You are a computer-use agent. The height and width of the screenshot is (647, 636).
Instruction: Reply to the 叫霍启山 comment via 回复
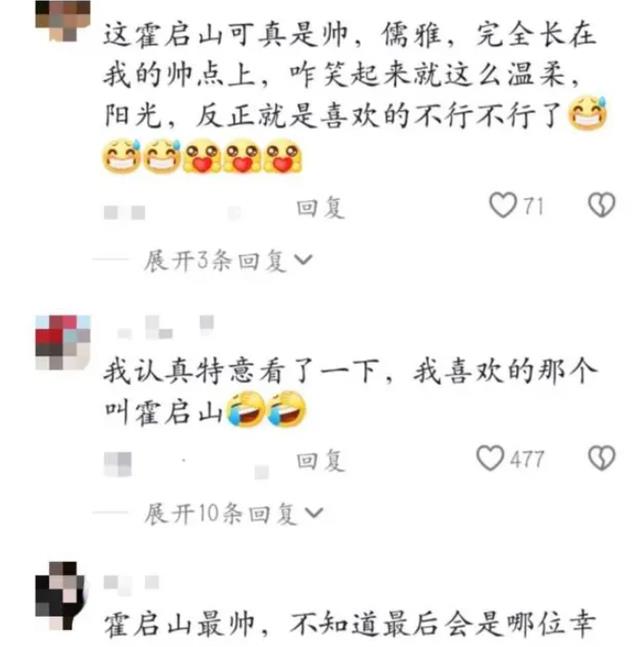[x=320, y=460]
